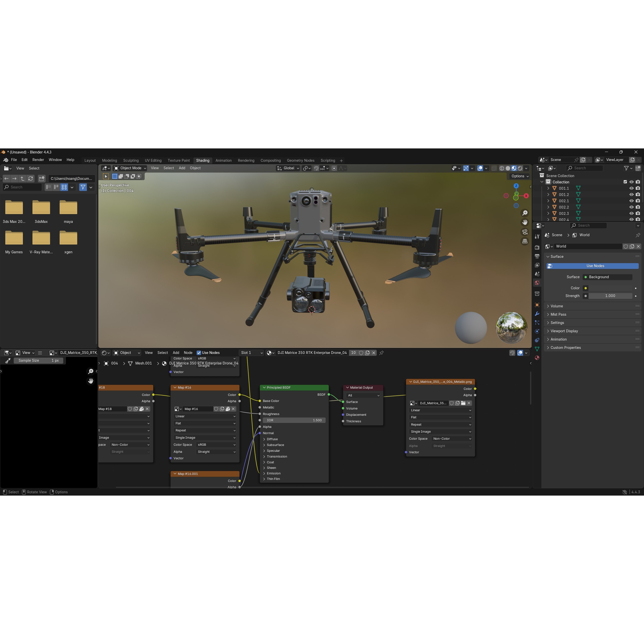Click the Search field in the Outliner
Viewport: 644px width, 644px height.
pos(585,168)
